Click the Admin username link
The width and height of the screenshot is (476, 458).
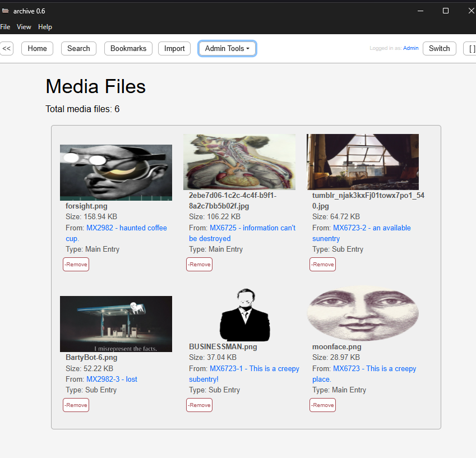pyautogui.click(x=410, y=48)
